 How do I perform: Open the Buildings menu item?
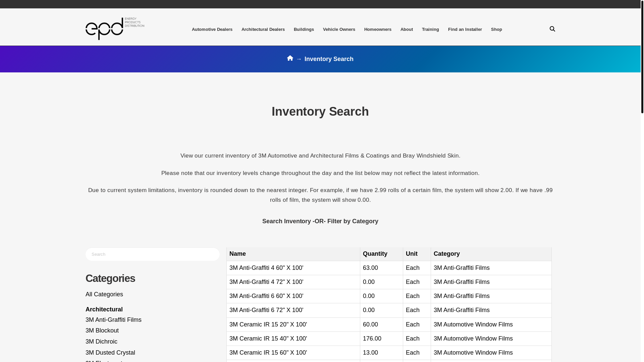(x=304, y=29)
